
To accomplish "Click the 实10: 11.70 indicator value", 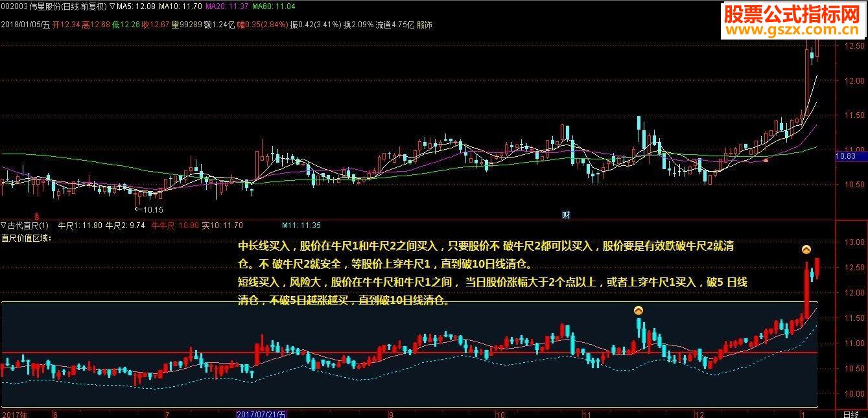I will coord(222,226).
